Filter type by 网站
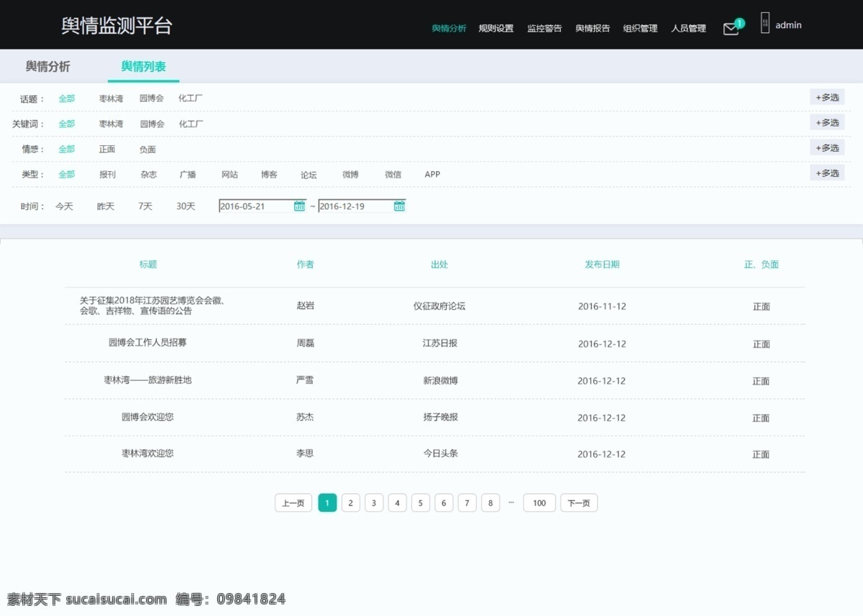The width and height of the screenshot is (863, 616). click(229, 174)
